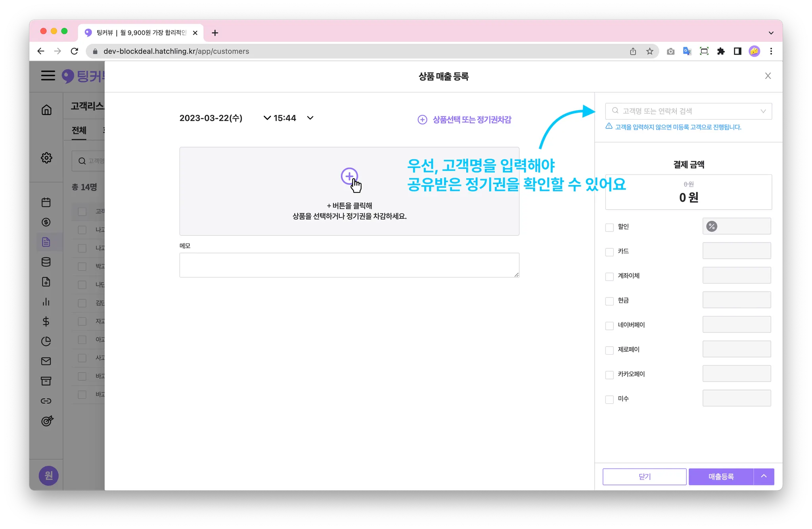
Task: Open settings gear in sidebar
Action: [46, 158]
